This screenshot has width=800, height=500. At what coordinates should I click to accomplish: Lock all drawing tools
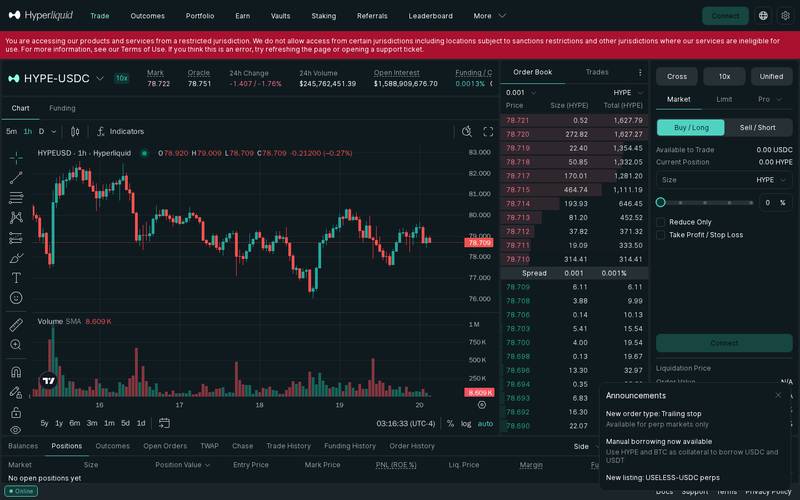16,412
